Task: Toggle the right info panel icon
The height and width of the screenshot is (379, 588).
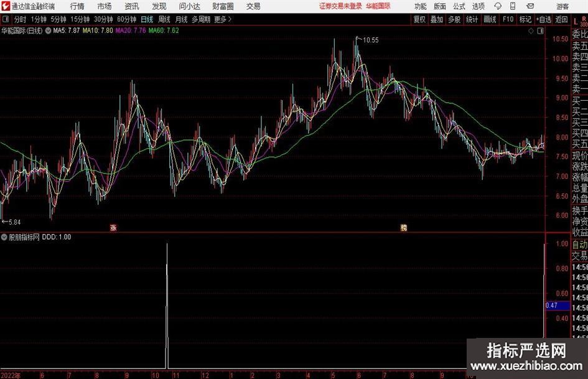Action: [x=540, y=31]
